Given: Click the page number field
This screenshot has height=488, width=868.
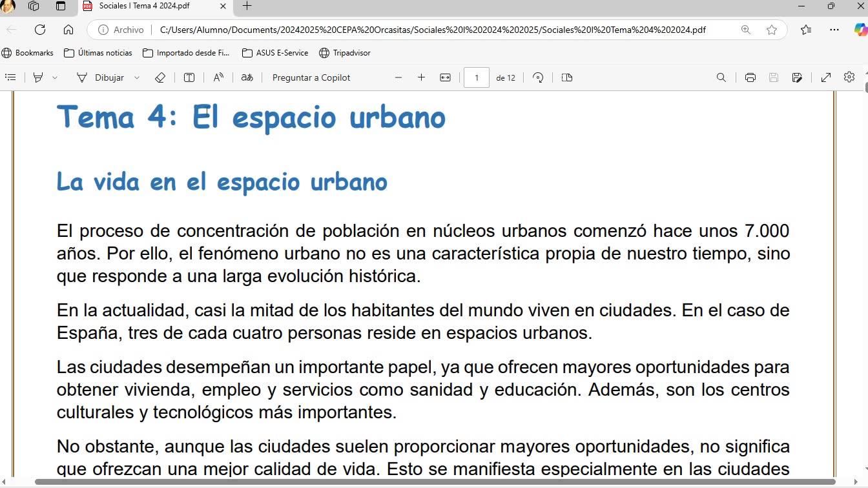Looking at the screenshot, I should [x=477, y=77].
